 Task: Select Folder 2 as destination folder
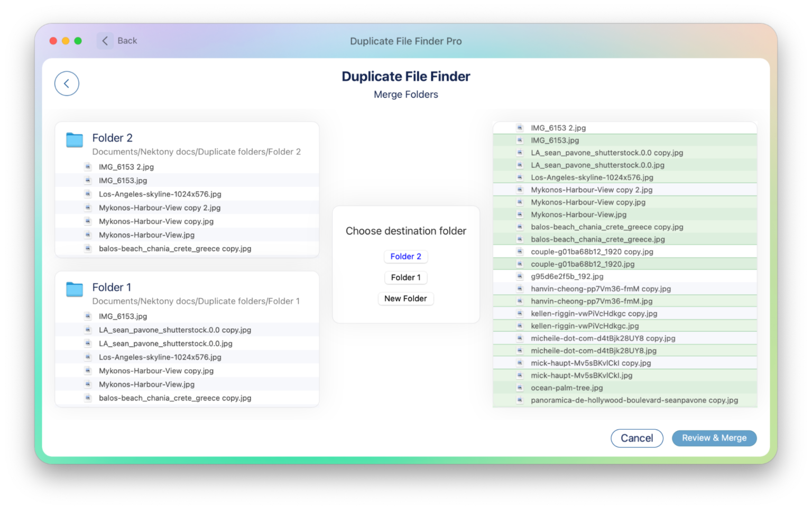[405, 256]
